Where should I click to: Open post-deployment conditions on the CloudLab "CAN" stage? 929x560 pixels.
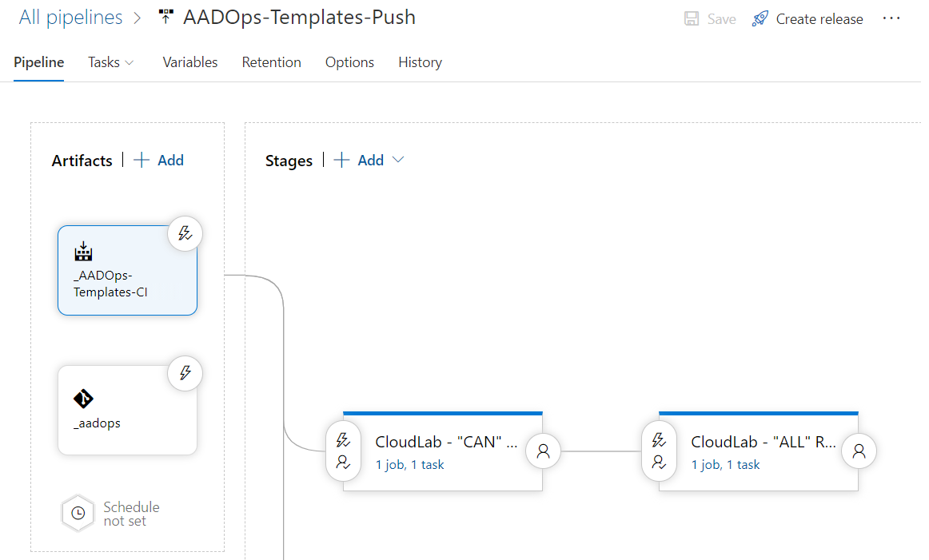543,451
